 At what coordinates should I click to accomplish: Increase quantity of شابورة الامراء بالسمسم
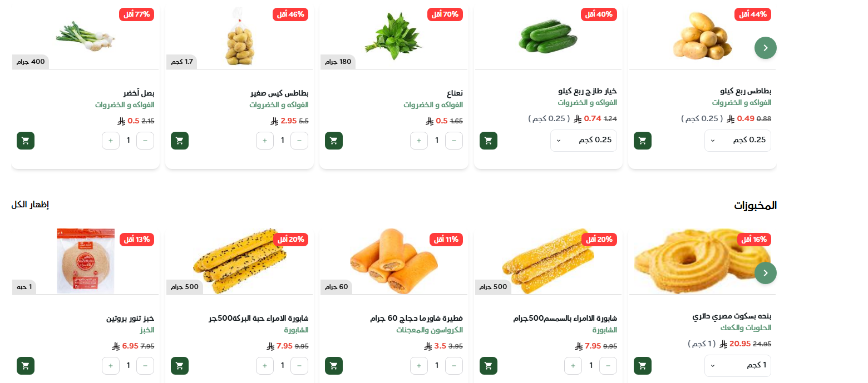(573, 366)
